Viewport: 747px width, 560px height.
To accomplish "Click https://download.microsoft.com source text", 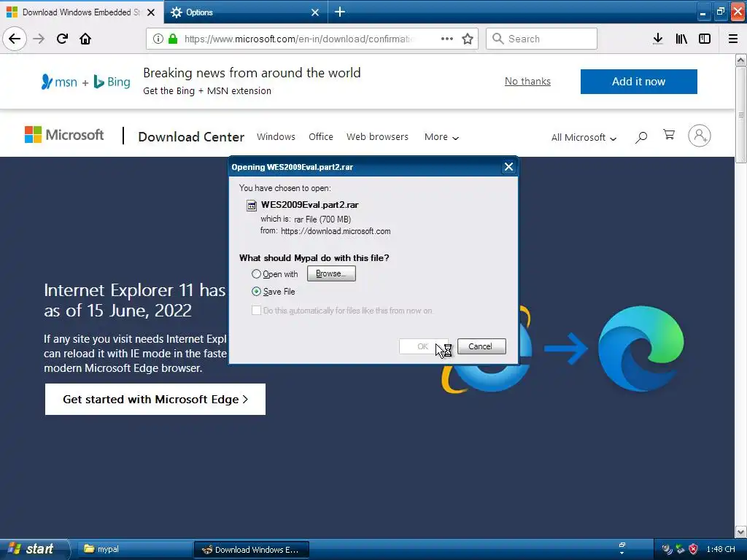I will click(336, 231).
